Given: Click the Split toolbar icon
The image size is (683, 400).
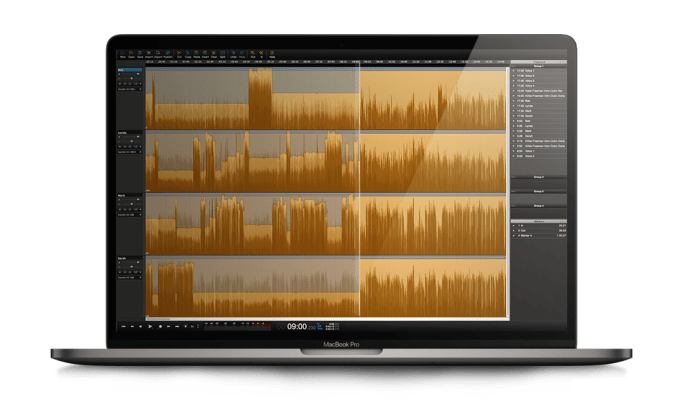Looking at the screenshot, I should pyautogui.click(x=223, y=54).
